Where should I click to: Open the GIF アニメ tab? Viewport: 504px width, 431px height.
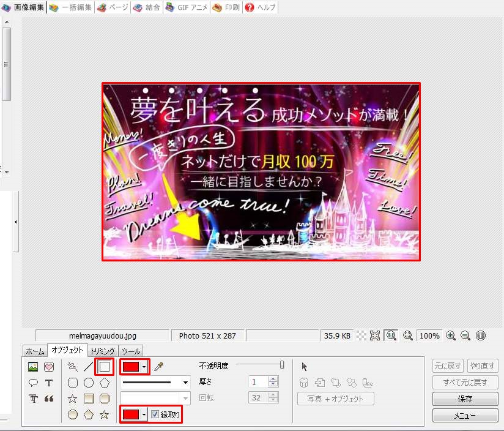click(187, 7)
